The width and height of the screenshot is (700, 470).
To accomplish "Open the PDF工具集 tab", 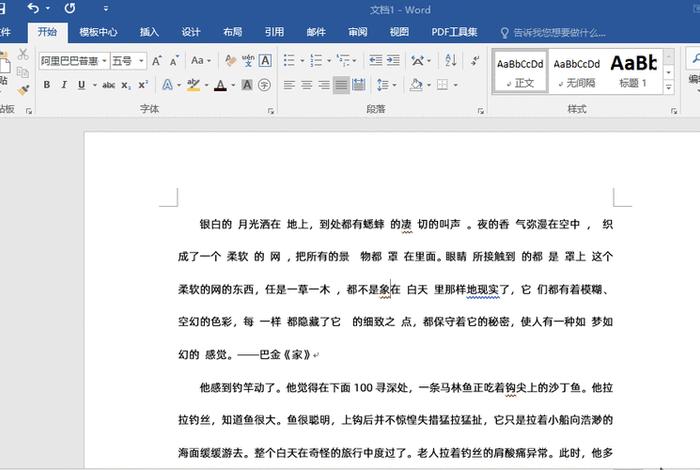I will (x=454, y=32).
